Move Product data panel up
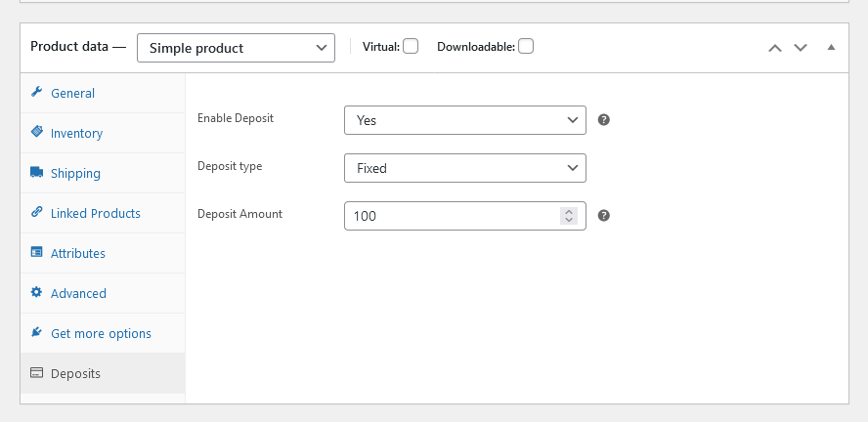 pyautogui.click(x=775, y=48)
